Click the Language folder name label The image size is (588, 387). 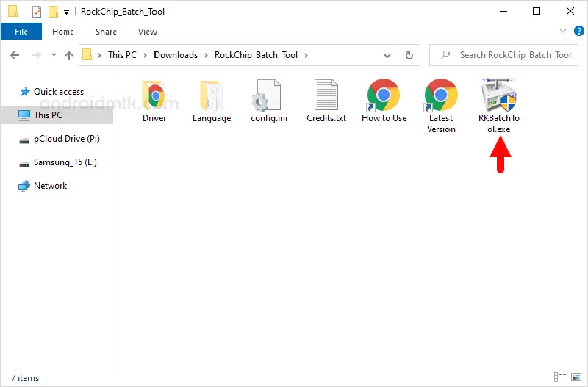click(212, 118)
